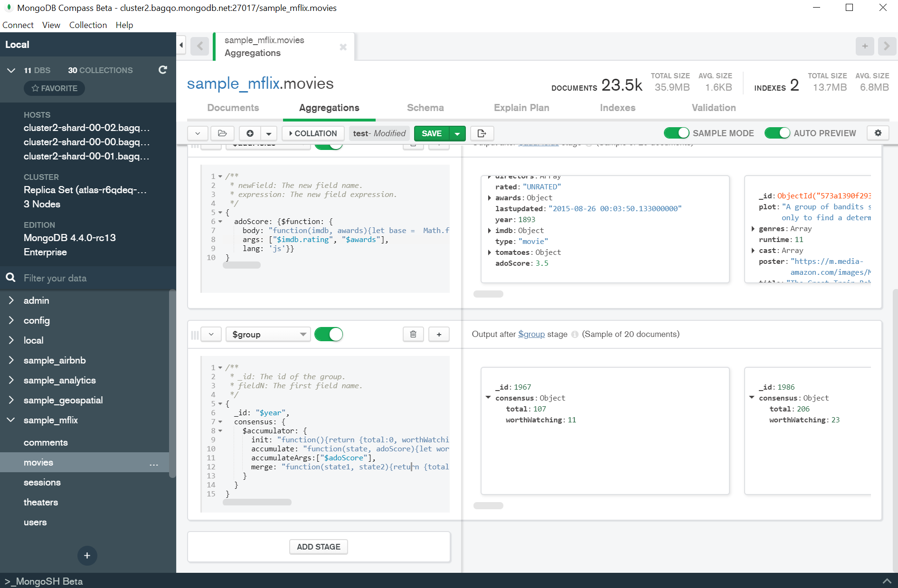Switch to the Validation tab
The width and height of the screenshot is (898, 588).
pyautogui.click(x=714, y=108)
